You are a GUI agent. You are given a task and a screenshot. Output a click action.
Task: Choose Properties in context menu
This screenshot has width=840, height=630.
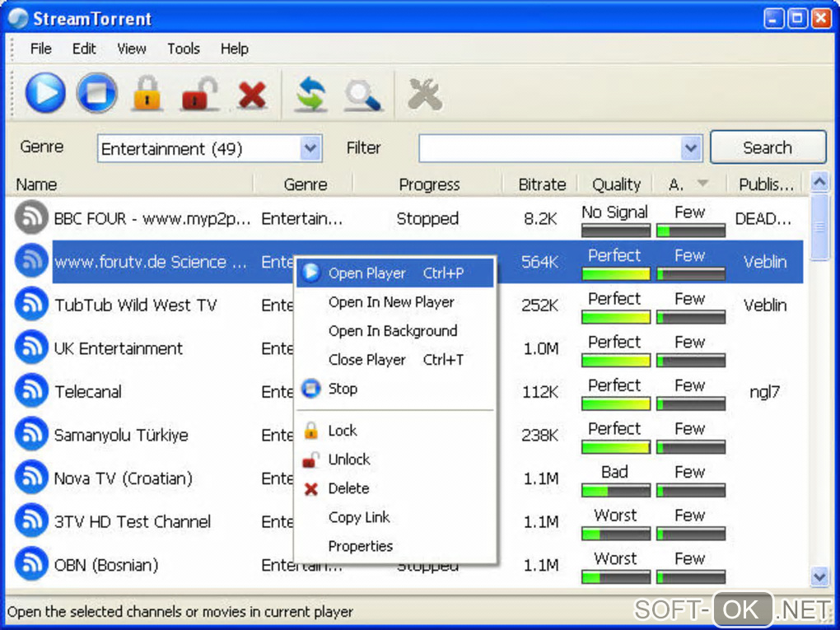394,547
